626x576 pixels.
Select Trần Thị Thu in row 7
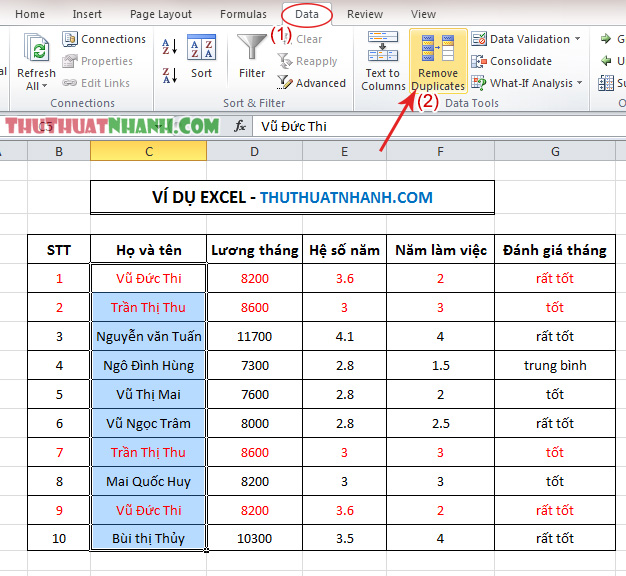point(149,452)
